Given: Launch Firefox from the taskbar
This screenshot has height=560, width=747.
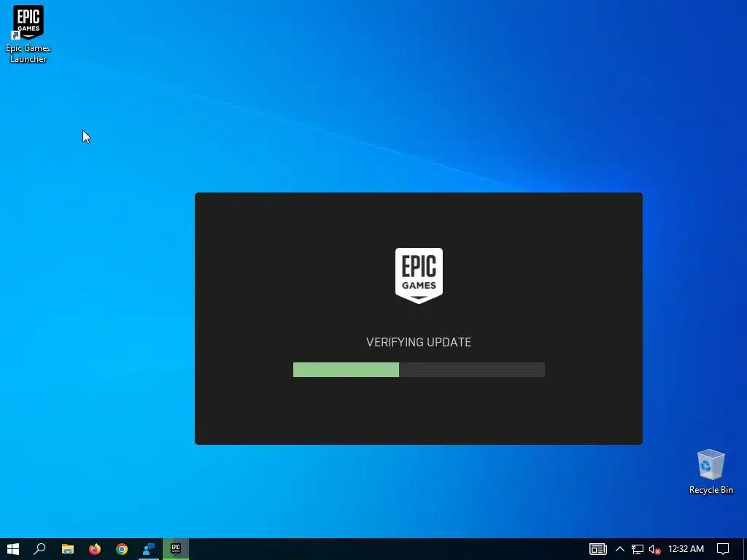Looking at the screenshot, I should coord(95,549).
